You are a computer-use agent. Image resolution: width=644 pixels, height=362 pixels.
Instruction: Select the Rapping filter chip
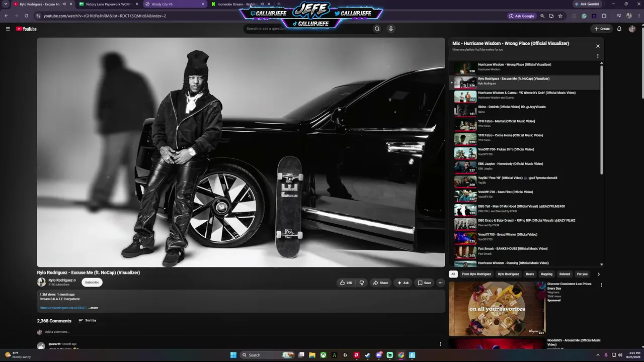pos(546,274)
